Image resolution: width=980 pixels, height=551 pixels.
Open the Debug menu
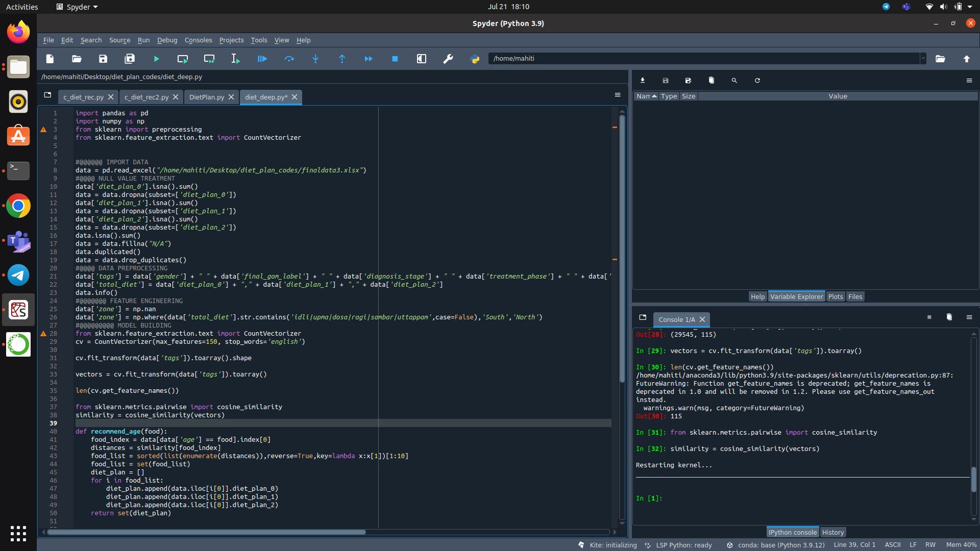pos(167,40)
